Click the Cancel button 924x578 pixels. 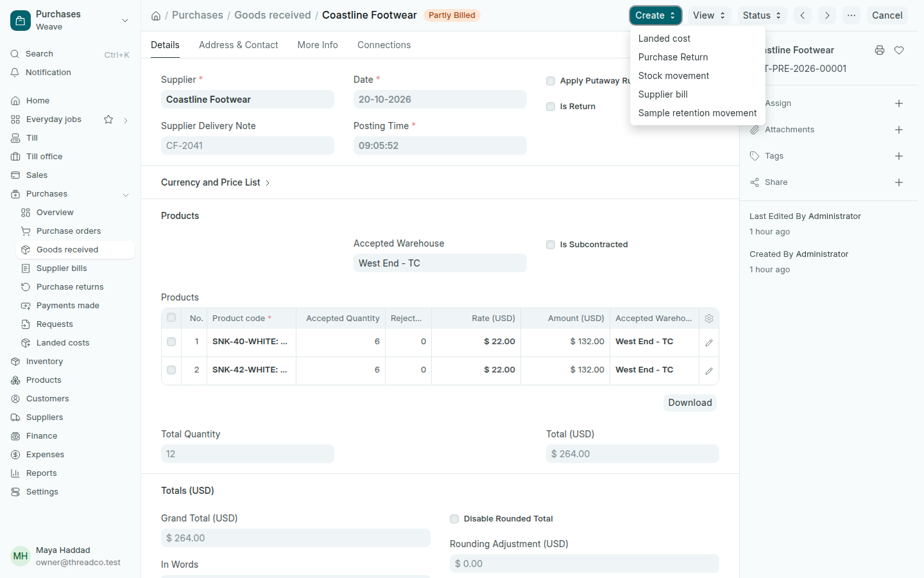click(887, 15)
